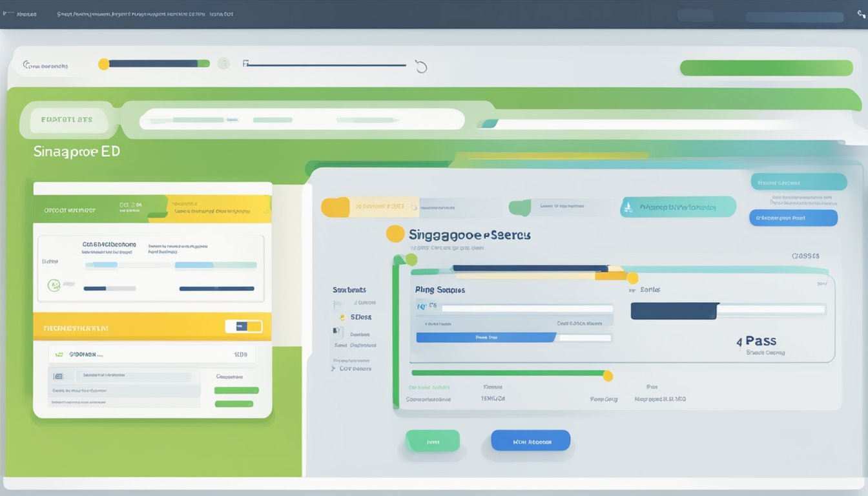Toggle the switch on the yellow banner
868x496 pixels.
tap(243, 327)
